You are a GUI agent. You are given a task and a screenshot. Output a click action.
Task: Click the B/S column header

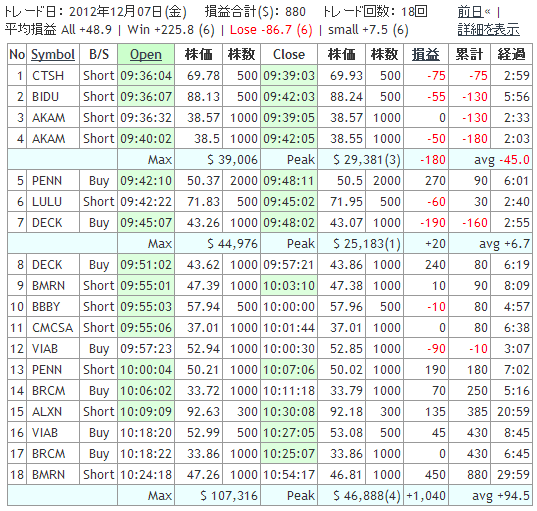coord(99,54)
